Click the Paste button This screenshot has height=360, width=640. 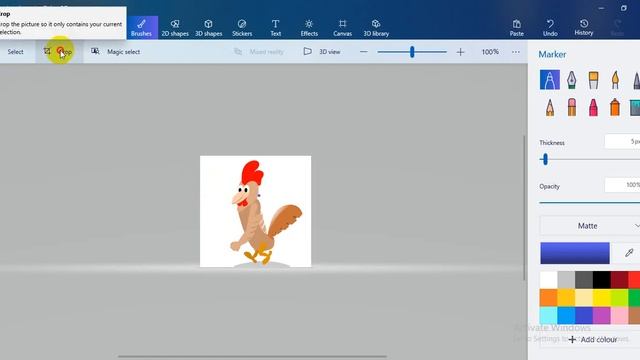[x=517, y=28]
